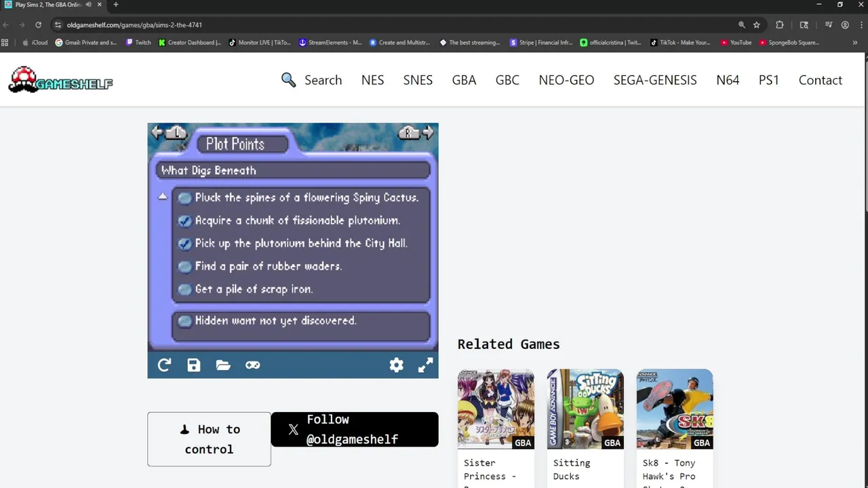Show more bookmarks chevron
Viewport: 868px width, 488px height.
[x=854, y=43]
